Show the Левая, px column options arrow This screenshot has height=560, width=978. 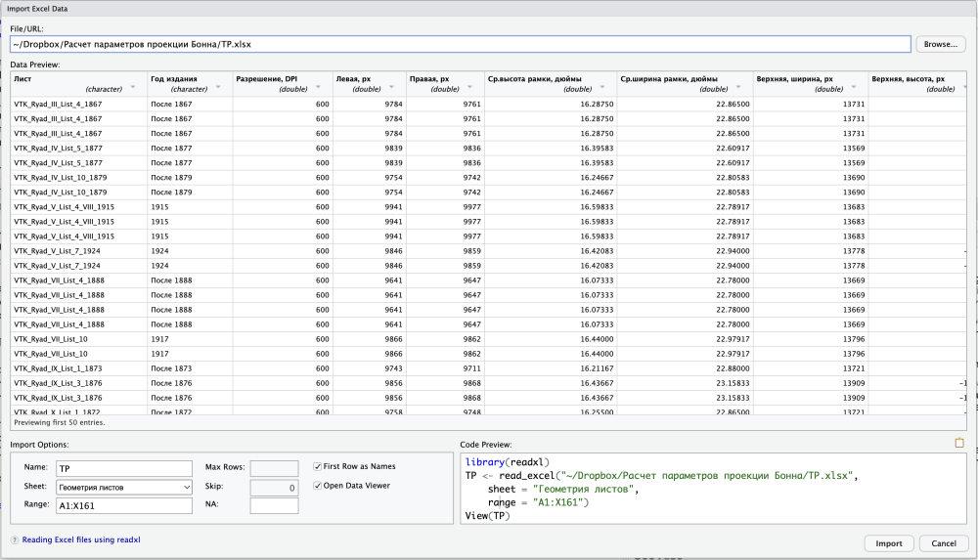point(389,88)
